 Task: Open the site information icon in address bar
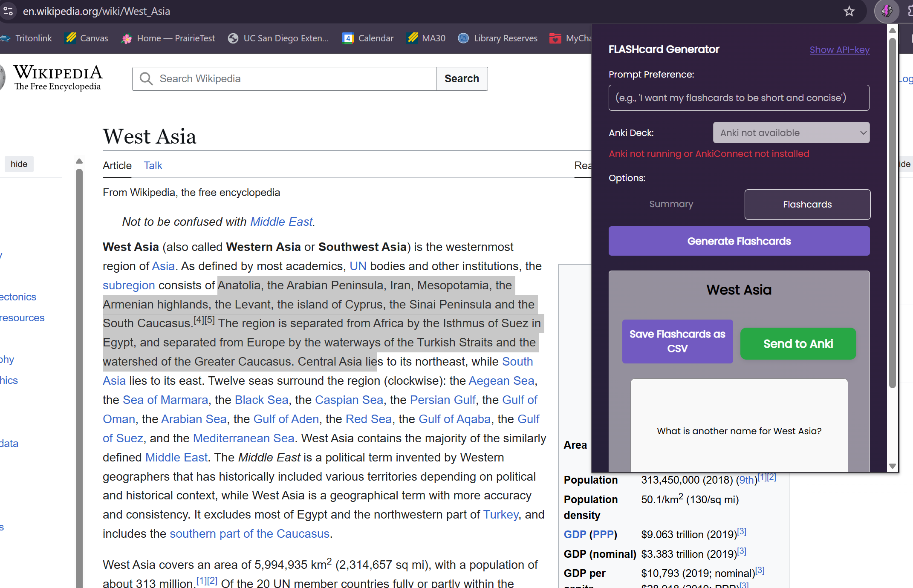click(8, 12)
